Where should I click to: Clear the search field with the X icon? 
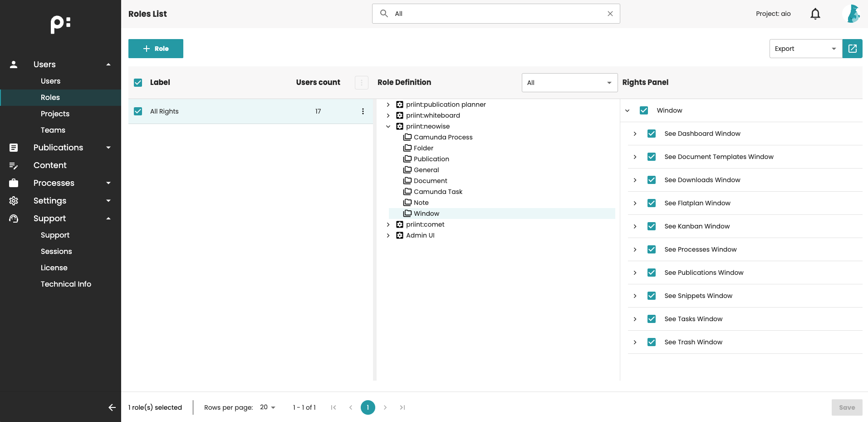point(610,14)
